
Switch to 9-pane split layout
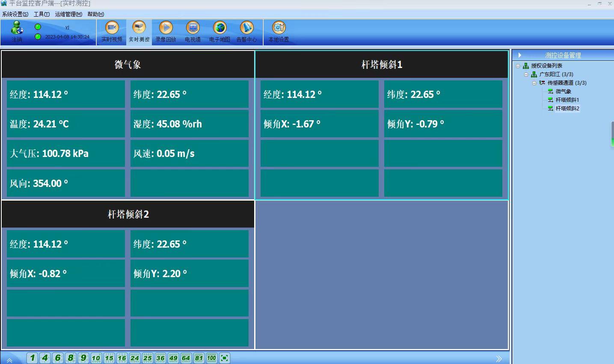point(83,358)
